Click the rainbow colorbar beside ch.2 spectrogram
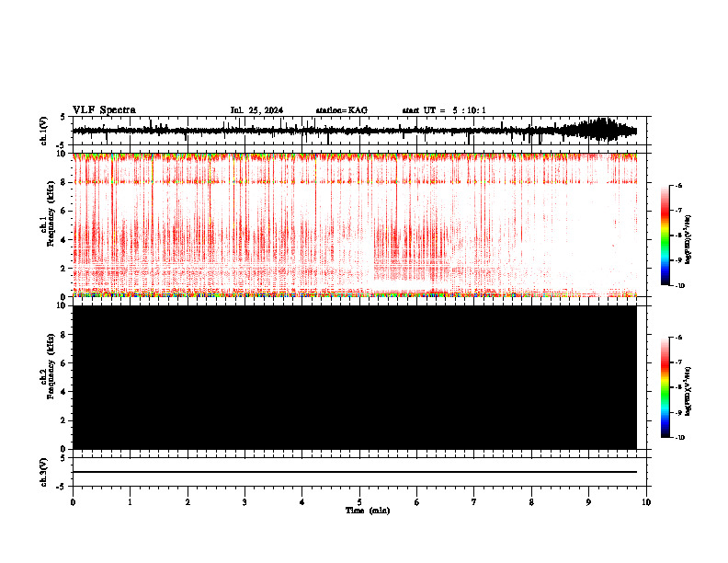 point(665,387)
